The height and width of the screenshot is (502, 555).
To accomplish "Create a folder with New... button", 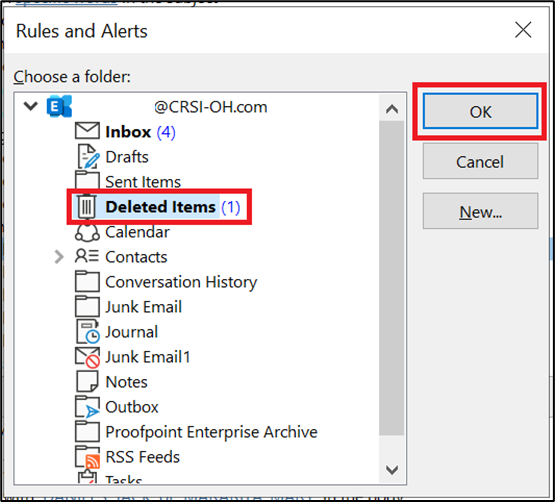I will tap(480, 211).
